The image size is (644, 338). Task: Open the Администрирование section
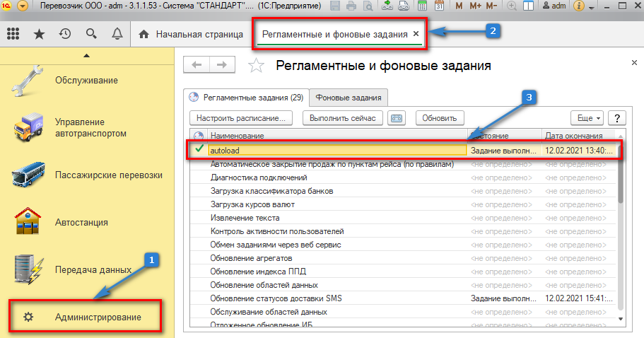98,317
